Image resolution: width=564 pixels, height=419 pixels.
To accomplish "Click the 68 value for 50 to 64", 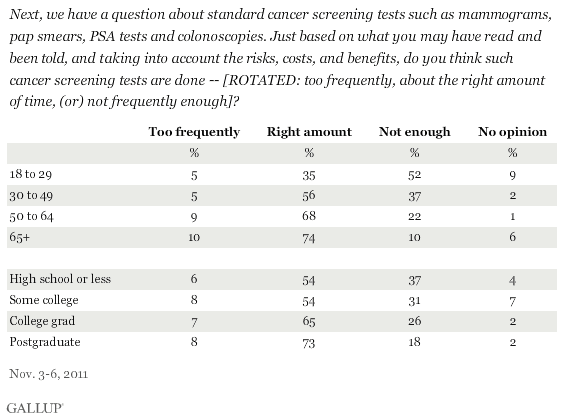I will click(309, 216).
